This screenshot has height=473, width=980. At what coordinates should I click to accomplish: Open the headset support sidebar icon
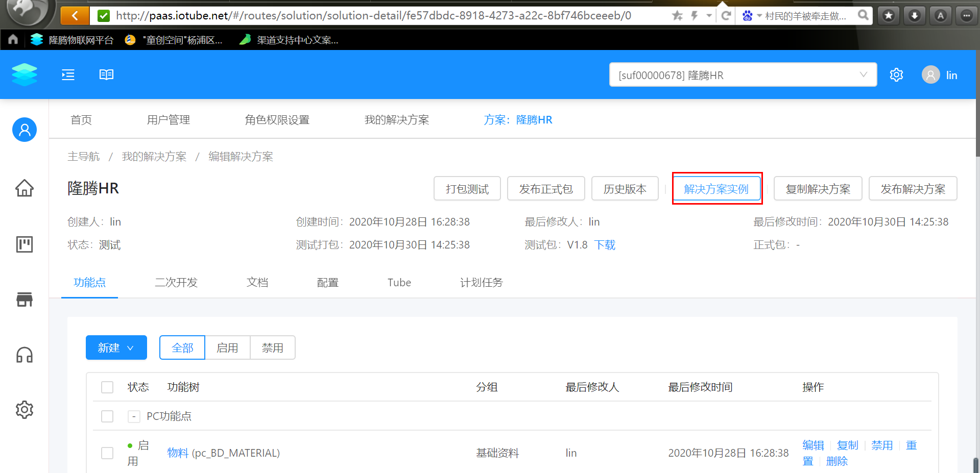(25, 355)
